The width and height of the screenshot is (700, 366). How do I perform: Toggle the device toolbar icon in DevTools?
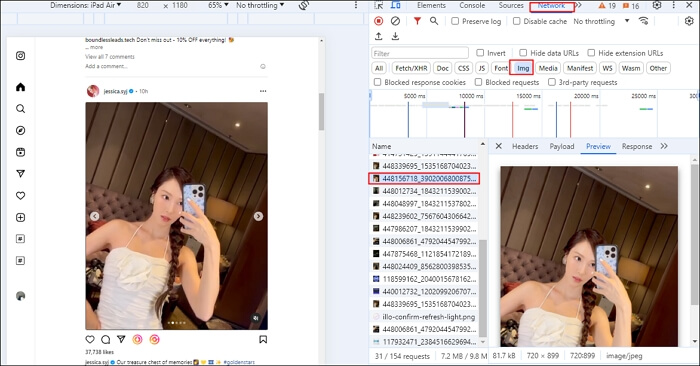click(396, 5)
